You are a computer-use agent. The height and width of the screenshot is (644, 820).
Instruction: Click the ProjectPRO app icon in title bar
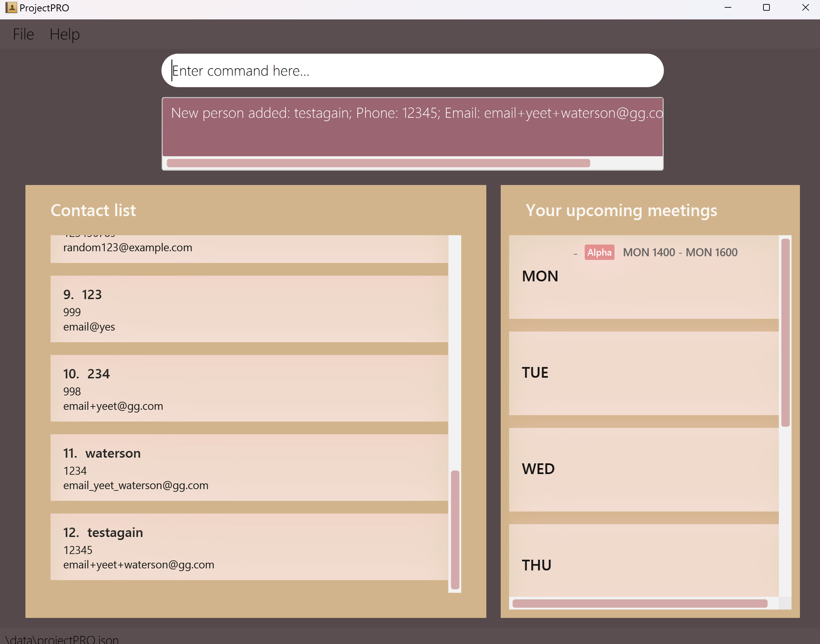tap(11, 8)
